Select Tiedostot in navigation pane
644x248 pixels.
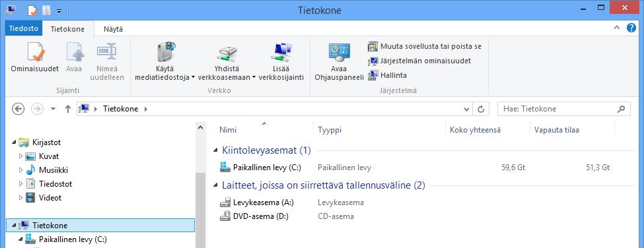(55, 183)
